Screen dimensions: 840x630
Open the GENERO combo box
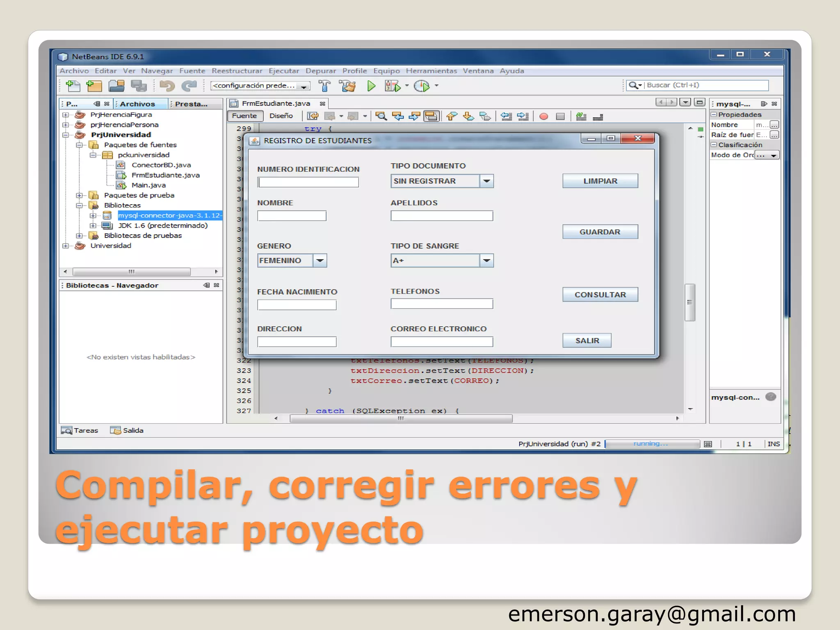pos(320,260)
